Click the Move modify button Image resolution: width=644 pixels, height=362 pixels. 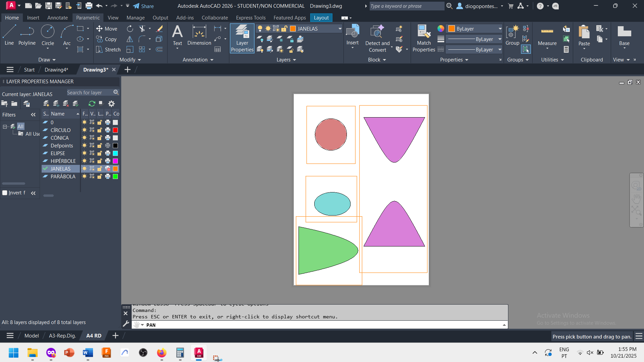(x=107, y=29)
